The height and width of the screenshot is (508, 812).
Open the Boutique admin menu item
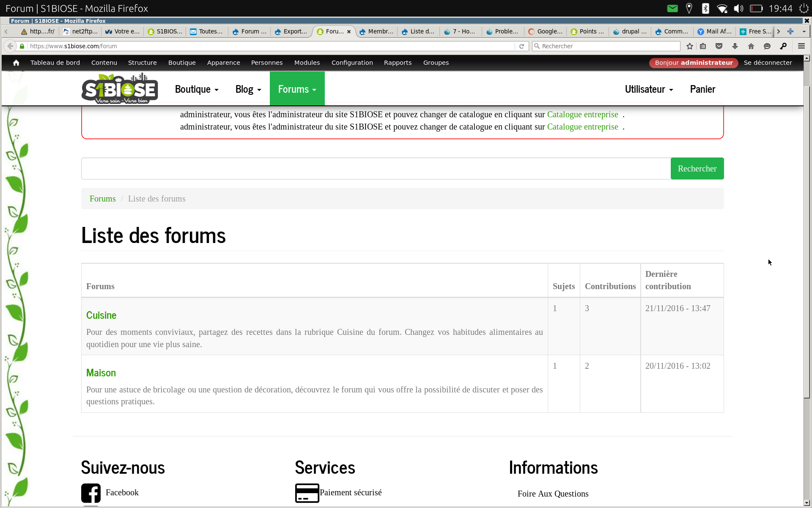(x=182, y=63)
